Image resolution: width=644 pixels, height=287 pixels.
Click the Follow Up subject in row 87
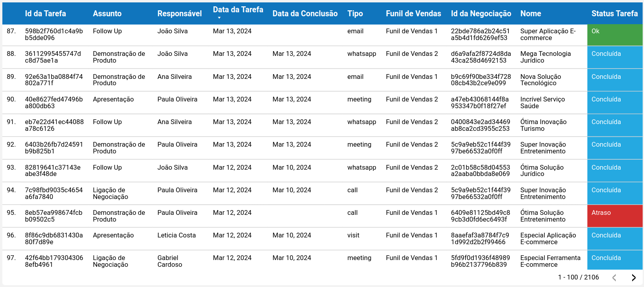tap(107, 31)
